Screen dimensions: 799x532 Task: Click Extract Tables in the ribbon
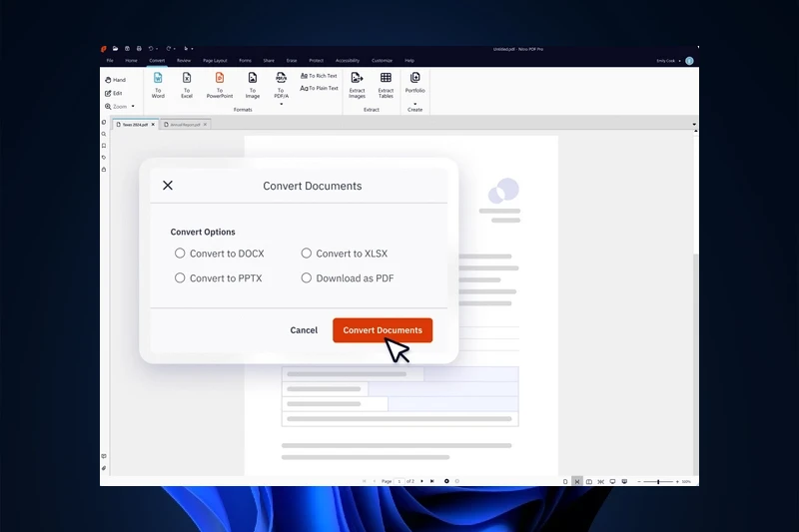386,85
